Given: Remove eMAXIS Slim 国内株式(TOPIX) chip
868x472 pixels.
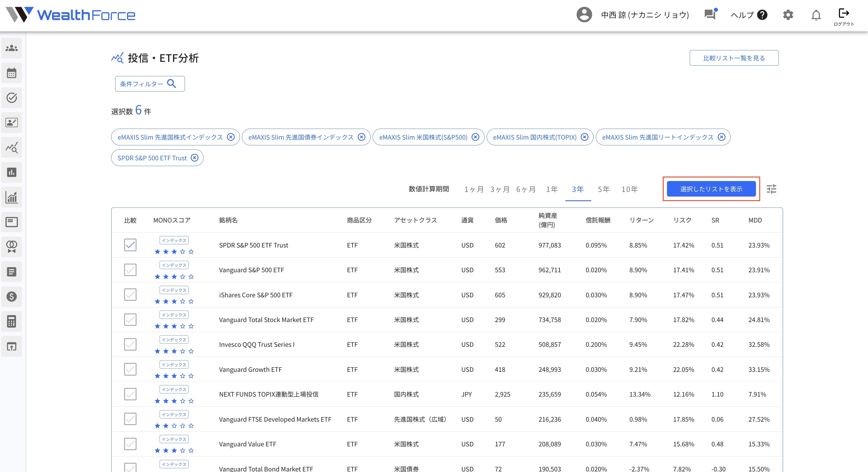Looking at the screenshot, I should pos(585,137).
